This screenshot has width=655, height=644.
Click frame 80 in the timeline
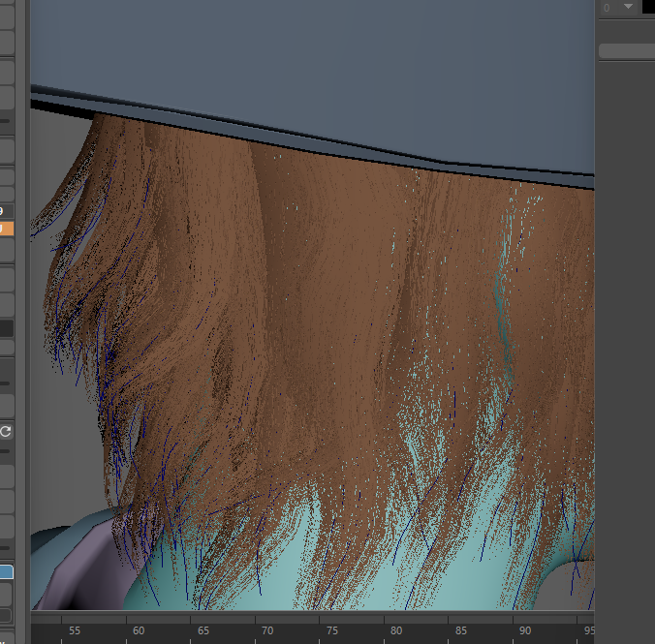tap(394, 629)
